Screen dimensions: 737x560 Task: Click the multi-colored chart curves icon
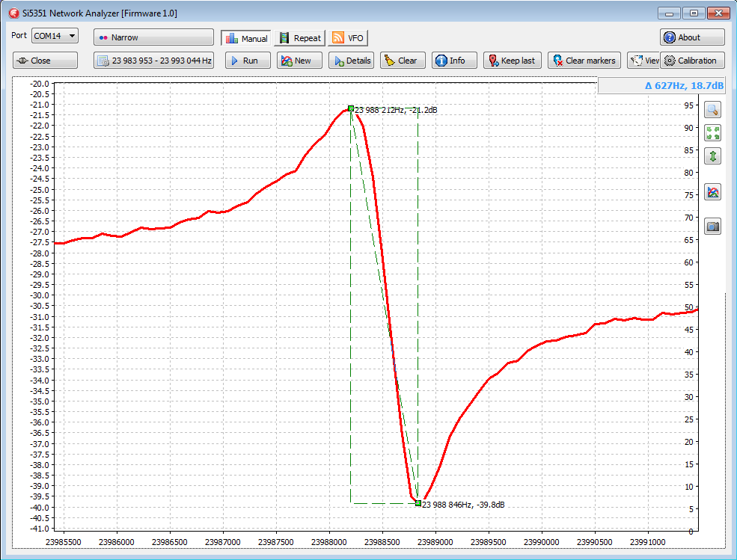click(712, 192)
